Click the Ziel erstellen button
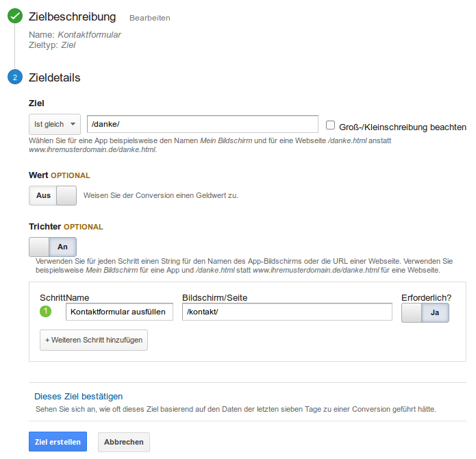Viewport: 476px width, 459px height. click(58, 442)
